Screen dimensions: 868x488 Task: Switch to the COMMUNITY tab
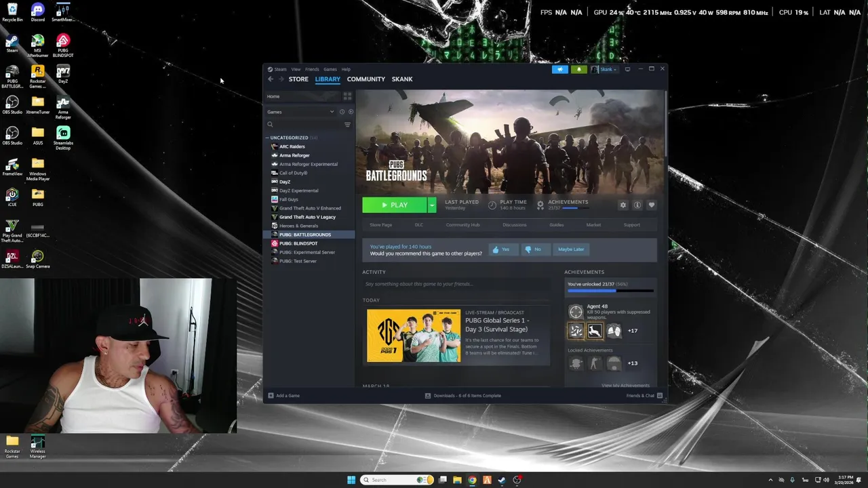366,79
